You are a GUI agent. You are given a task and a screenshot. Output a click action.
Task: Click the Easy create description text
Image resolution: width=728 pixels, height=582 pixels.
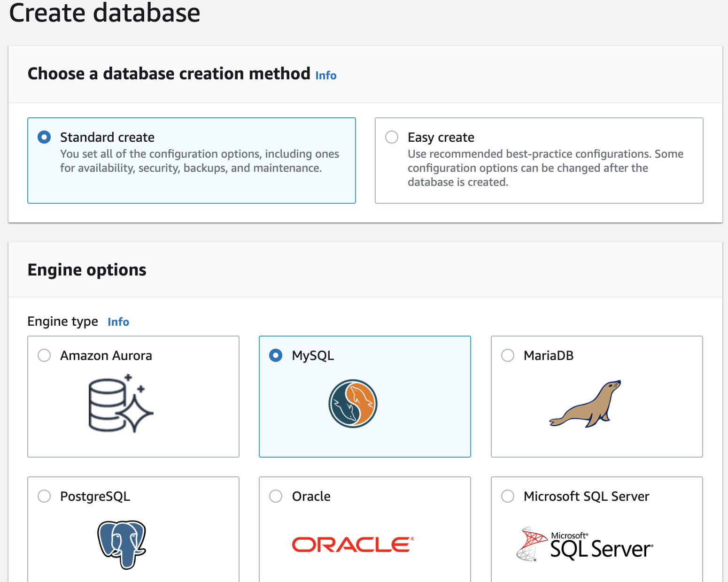[x=545, y=168]
